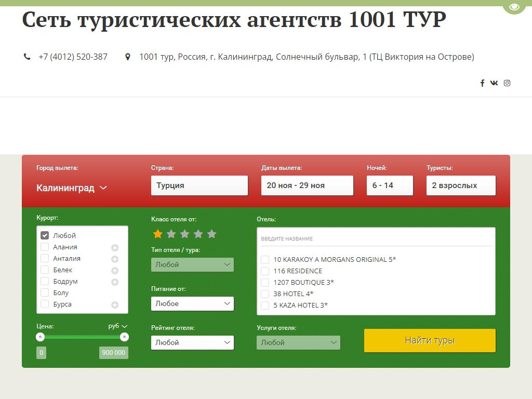Uncheck the Любой resort checkbox
This screenshot has width=532, height=399.
(x=45, y=235)
